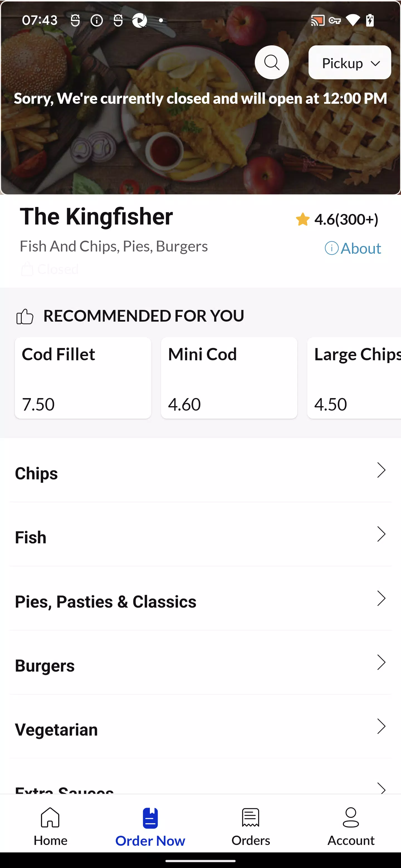Open Pies, Pasties & Classics category
401x868 pixels.
click(x=200, y=601)
